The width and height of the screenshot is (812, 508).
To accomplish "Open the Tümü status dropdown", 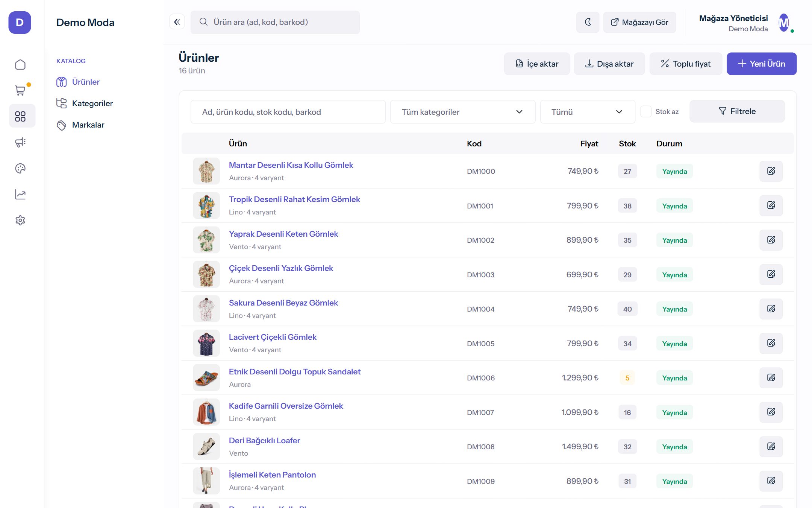I will coord(588,112).
